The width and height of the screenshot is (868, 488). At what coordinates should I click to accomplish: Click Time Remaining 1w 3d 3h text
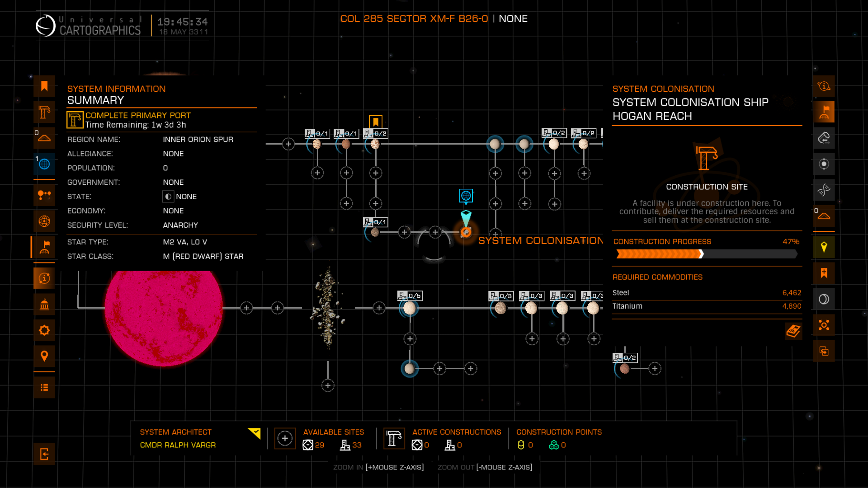[x=136, y=125]
